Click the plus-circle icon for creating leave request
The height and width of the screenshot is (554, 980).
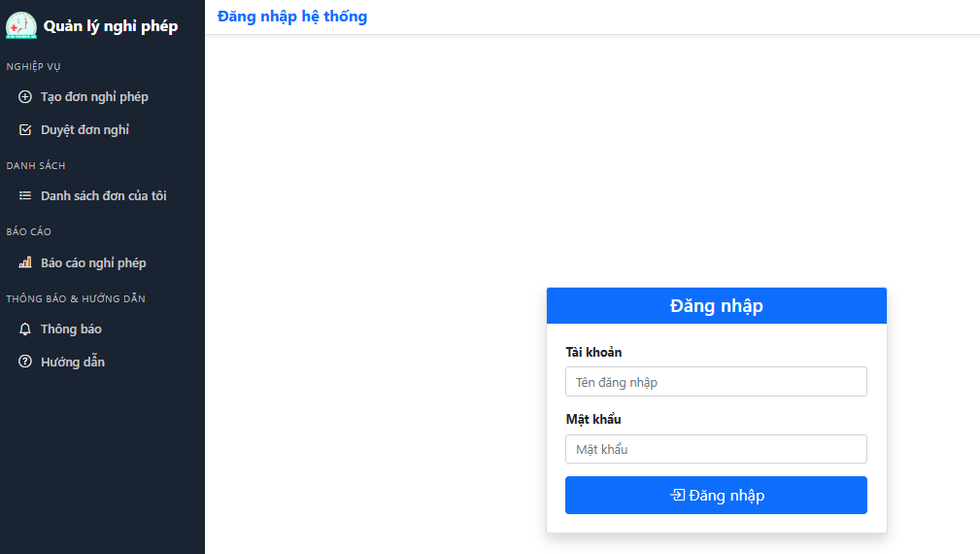tap(25, 97)
